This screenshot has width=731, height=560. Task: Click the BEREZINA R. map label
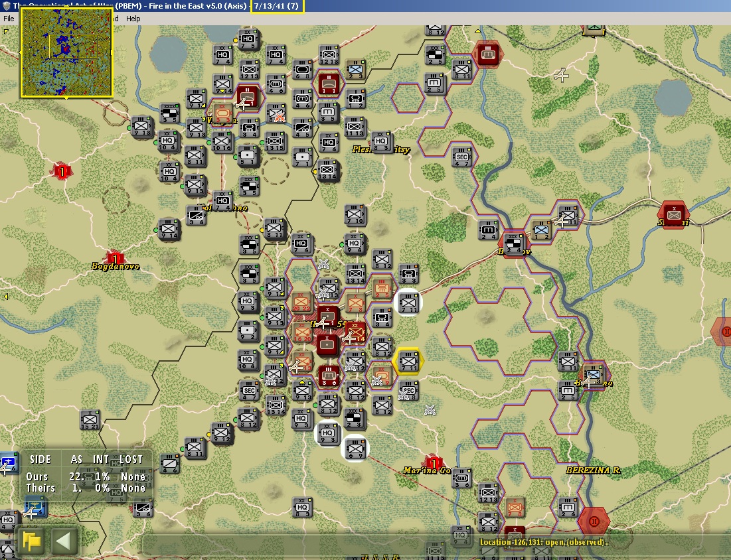click(594, 470)
